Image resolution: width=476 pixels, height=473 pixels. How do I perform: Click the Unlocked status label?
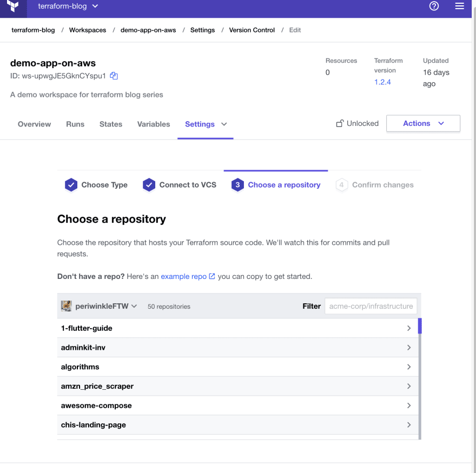362,123
